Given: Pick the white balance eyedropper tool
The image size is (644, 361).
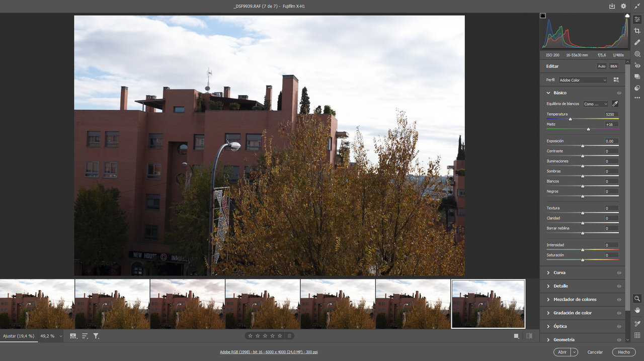Looking at the screenshot, I should [x=615, y=104].
